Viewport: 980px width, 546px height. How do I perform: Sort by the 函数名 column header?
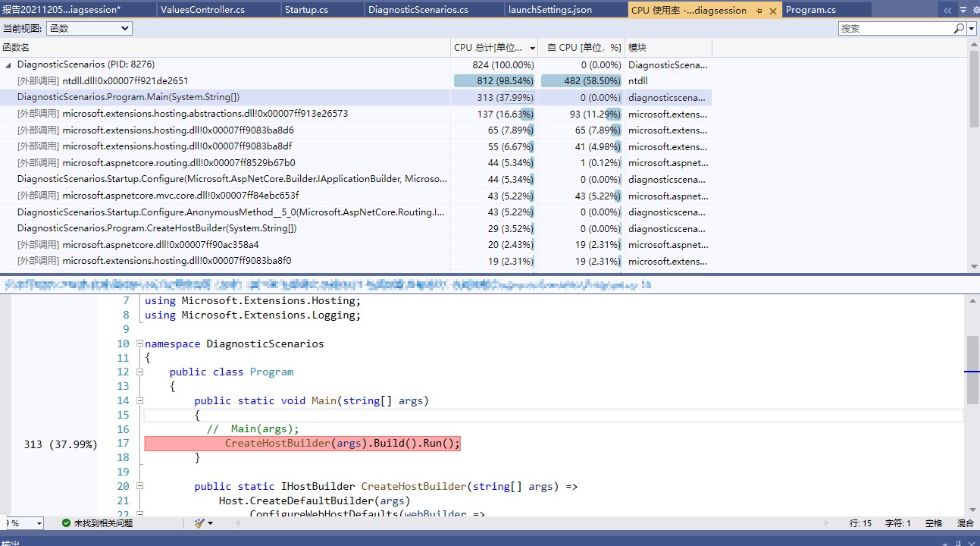(225, 47)
